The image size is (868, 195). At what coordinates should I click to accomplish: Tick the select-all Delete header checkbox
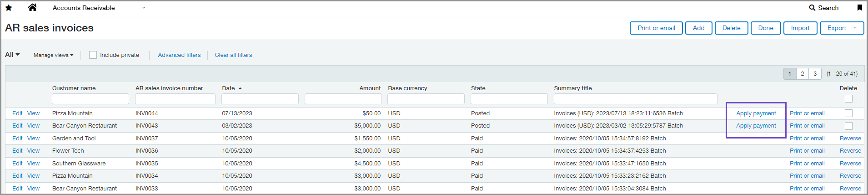point(848,99)
